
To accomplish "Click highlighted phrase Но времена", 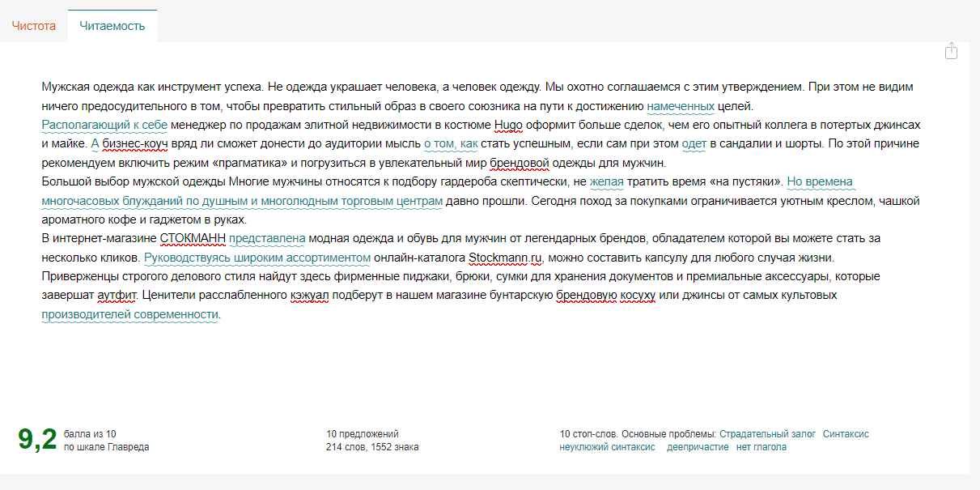I will [x=820, y=181].
